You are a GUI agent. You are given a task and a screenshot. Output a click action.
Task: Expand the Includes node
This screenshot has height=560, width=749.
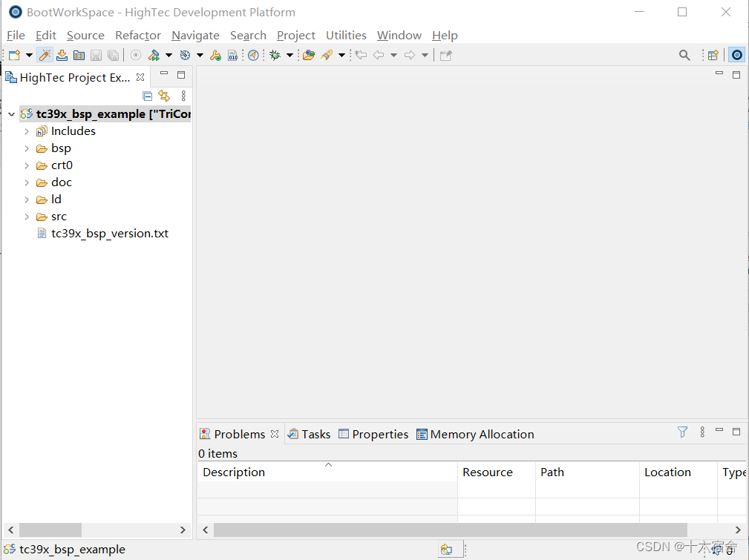pyautogui.click(x=27, y=131)
